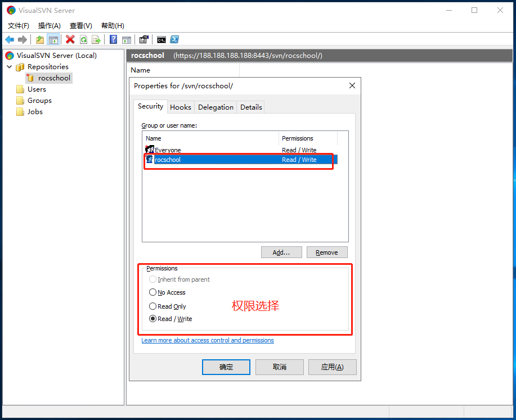Click the VisualSVN Server logo in title bar
516x420 pixels.
click(x=11, y=10)
